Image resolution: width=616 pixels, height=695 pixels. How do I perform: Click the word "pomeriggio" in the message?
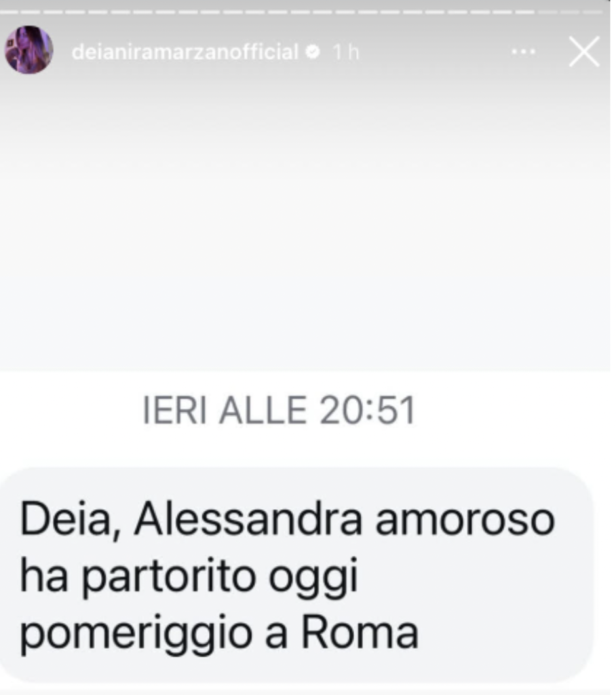tap(136, 635)
